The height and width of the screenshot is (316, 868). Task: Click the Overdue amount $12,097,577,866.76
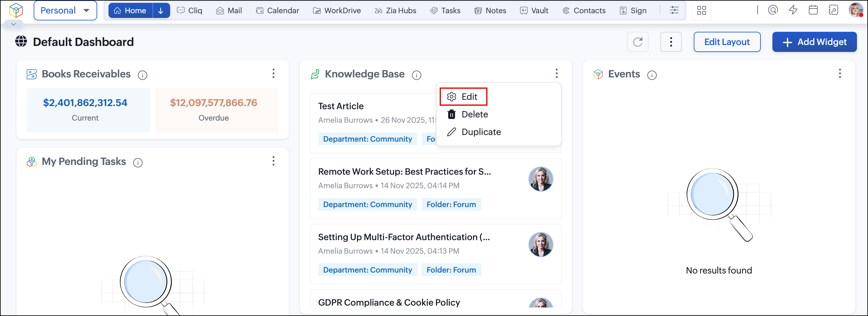[x=214, y=103]
